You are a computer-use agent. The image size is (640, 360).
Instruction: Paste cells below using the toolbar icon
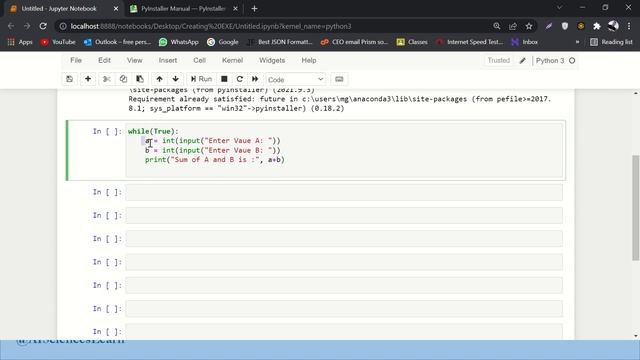(x=140, y=79)
